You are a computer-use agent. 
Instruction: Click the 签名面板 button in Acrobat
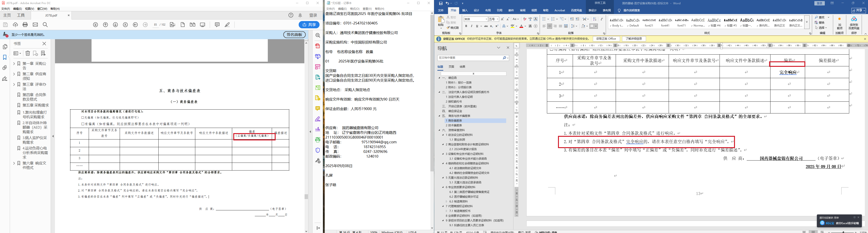[x=294, y=35]
